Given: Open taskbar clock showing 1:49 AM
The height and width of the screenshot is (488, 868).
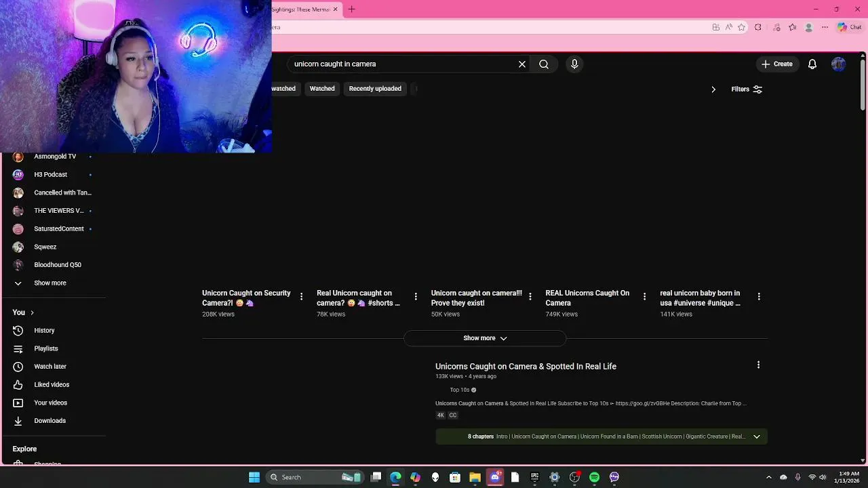Looking at the screenshot, I should tap(848, 477).
